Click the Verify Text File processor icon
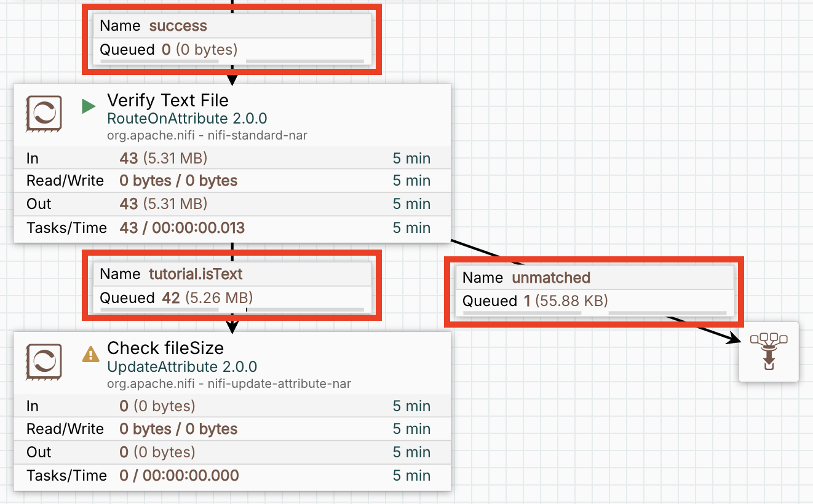The image size is (813, 504). [x=43, y=114]
